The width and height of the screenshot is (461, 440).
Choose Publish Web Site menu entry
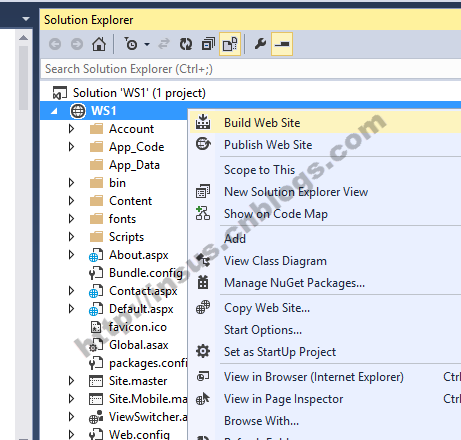coord(326,145)
